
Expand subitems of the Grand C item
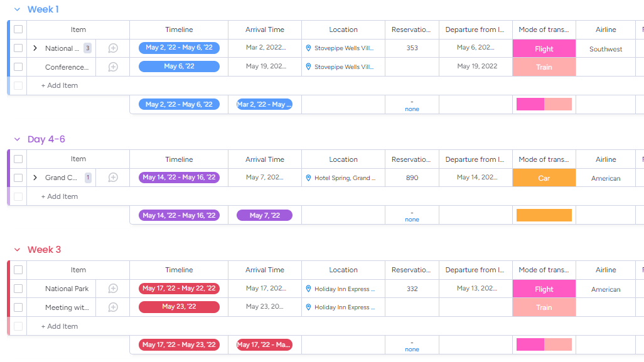pyautogui.click(x=35, y=177)
